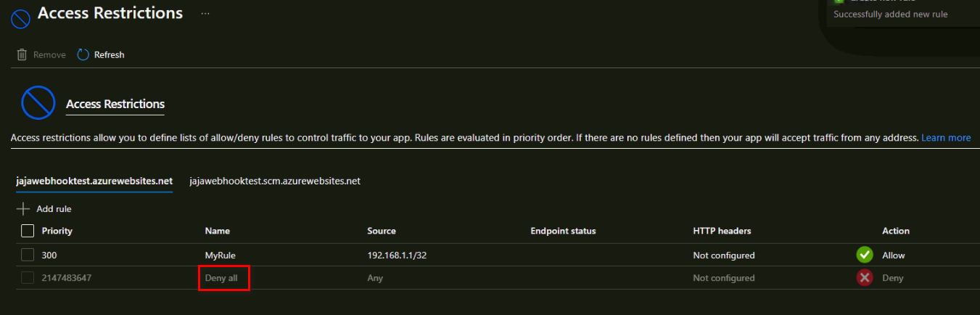
Task: Click the Source column header
Action: [x=382, y=231]
